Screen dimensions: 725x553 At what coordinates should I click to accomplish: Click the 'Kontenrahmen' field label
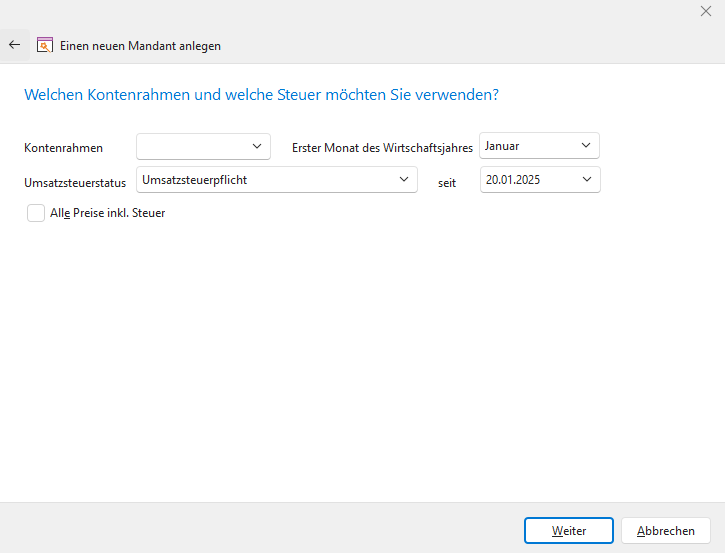[x=63, y=148]
